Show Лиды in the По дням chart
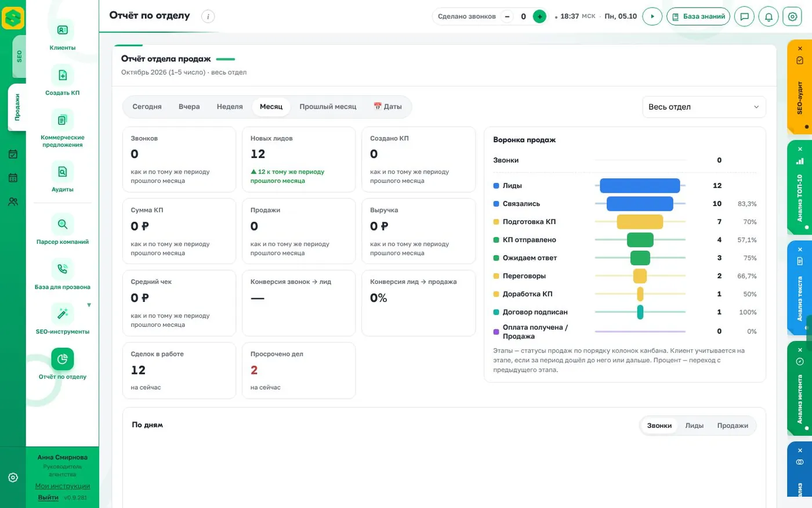Viewport: 812px width, 508px height. tap(694, 426)
